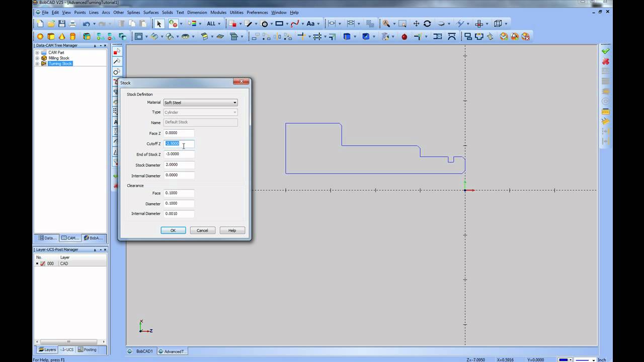644x362 pixels.
Task: Open the Solids menu
Action: [167, 12]
